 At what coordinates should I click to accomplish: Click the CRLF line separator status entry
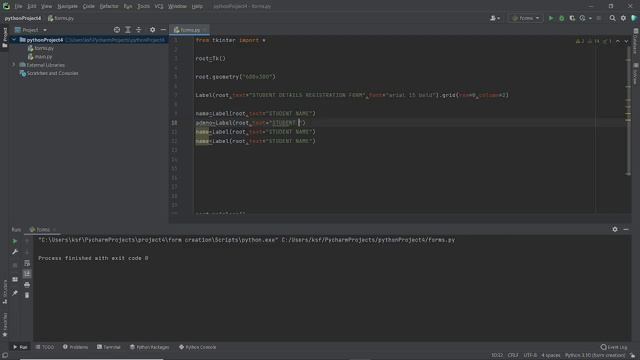[x=513, y=356]
